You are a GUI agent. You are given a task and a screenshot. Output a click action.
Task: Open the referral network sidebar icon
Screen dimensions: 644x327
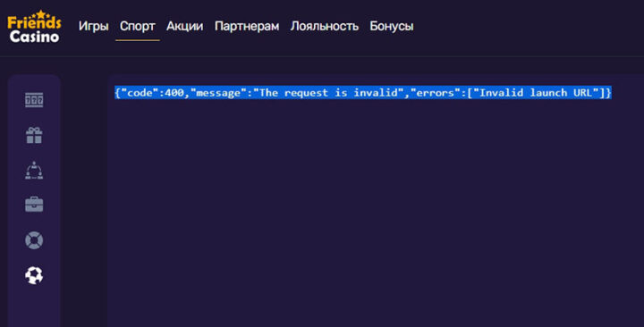[x=34, y=171]
